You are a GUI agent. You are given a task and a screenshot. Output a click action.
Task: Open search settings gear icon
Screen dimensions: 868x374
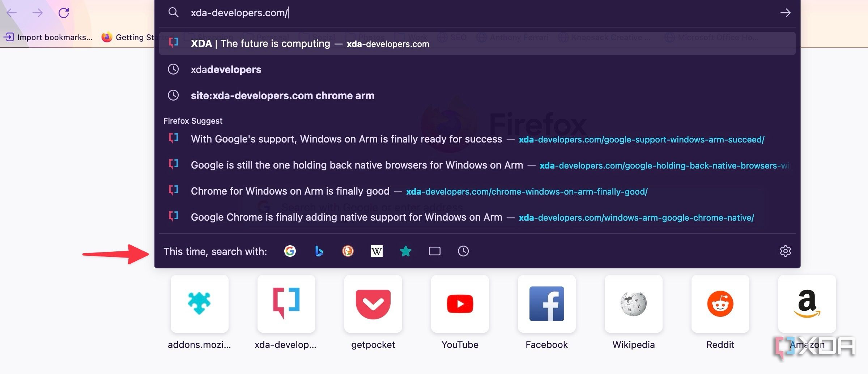point(785,251)
